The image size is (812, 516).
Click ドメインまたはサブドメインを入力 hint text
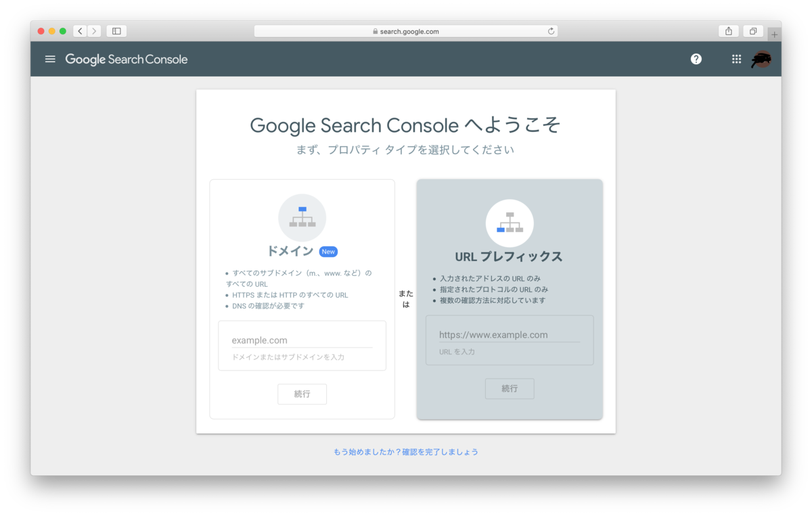pyautogui.click(x=288, y=357)
